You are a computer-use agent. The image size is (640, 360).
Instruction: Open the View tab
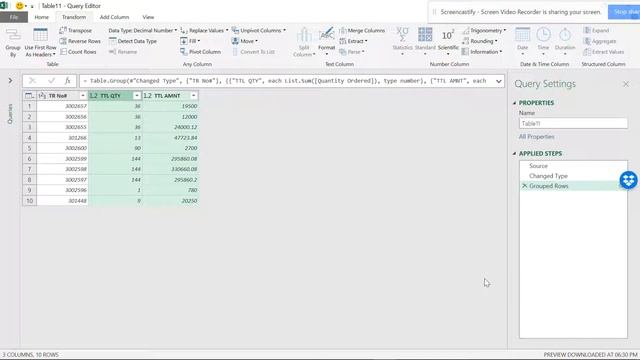148,17
